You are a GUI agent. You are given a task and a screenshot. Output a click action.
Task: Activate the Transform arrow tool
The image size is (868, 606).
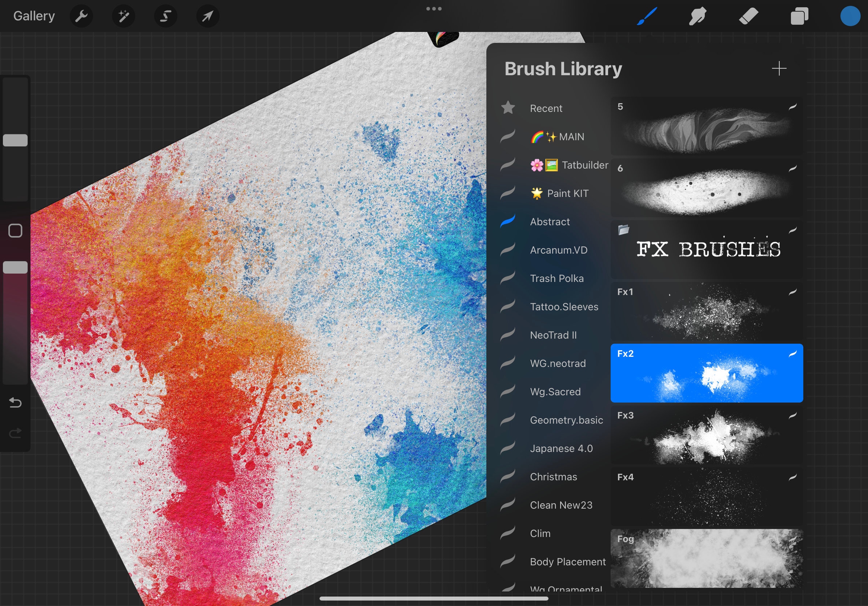[208, 16]
